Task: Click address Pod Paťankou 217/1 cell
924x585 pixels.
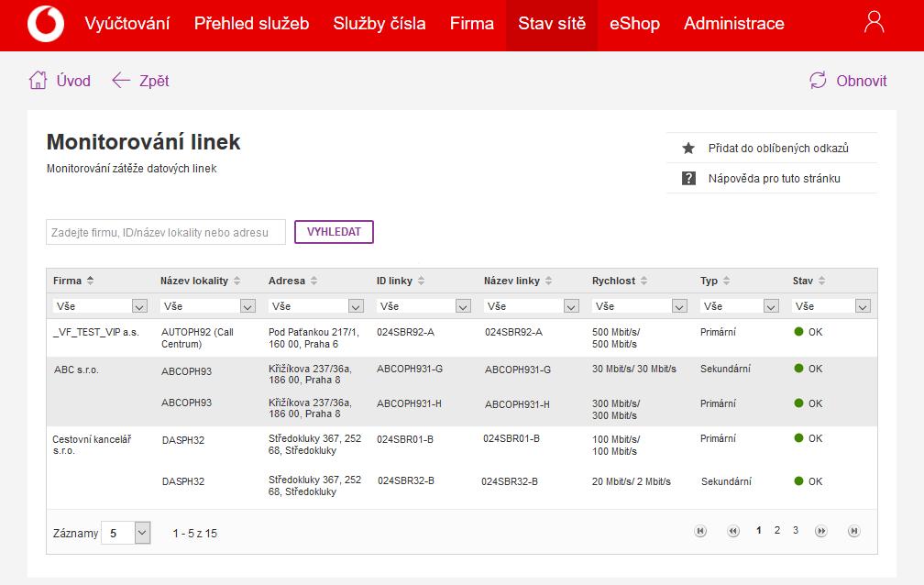Action: pos(313,338)
